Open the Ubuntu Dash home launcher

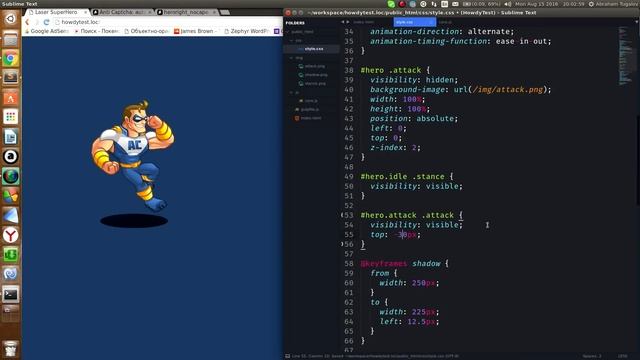coord(11,18)
